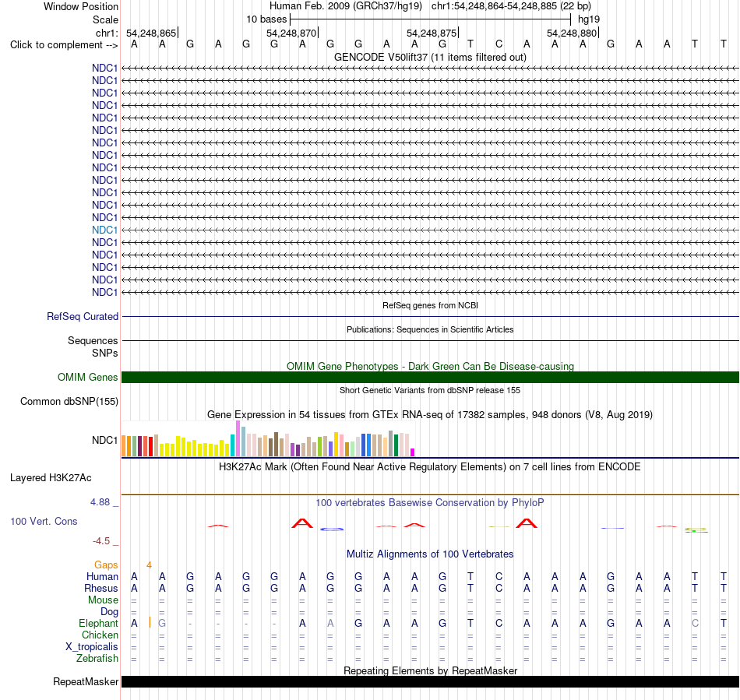Image resolution: width=740 pixels, height=700 pixels.
Task: Click the orange insertion bar in Elephant row
Action: 150,622
